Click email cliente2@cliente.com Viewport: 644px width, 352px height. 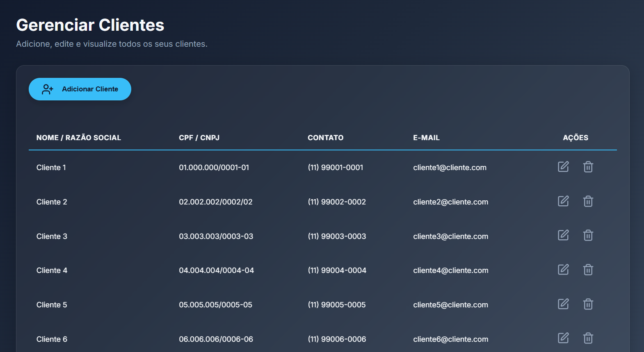tap(451, 202)
